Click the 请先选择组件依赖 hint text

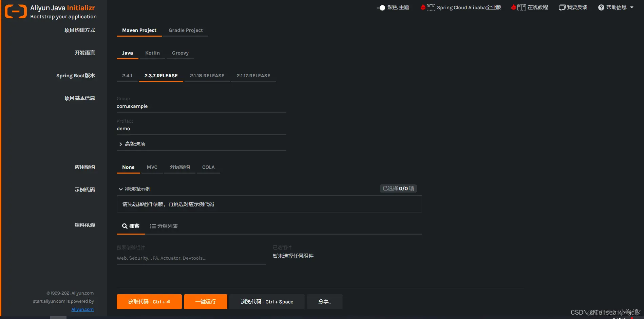pyautogui.click(x=168, y=204)
